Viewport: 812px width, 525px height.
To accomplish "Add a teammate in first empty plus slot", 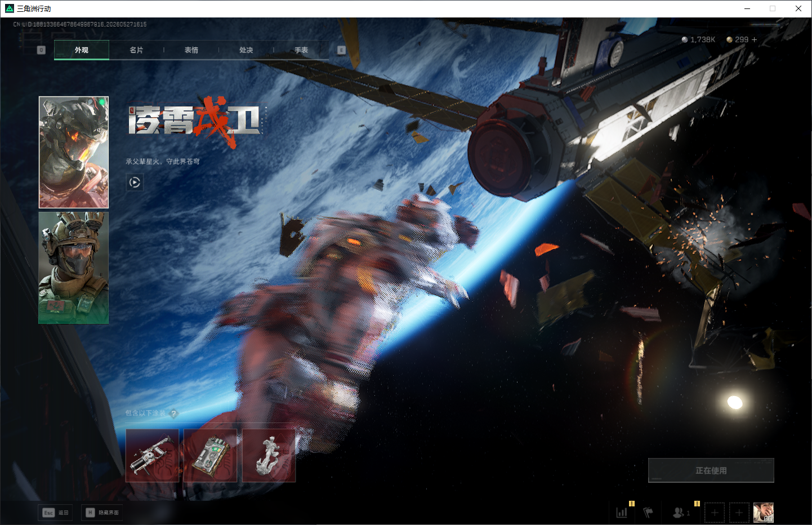I will (x=715, y=513).
